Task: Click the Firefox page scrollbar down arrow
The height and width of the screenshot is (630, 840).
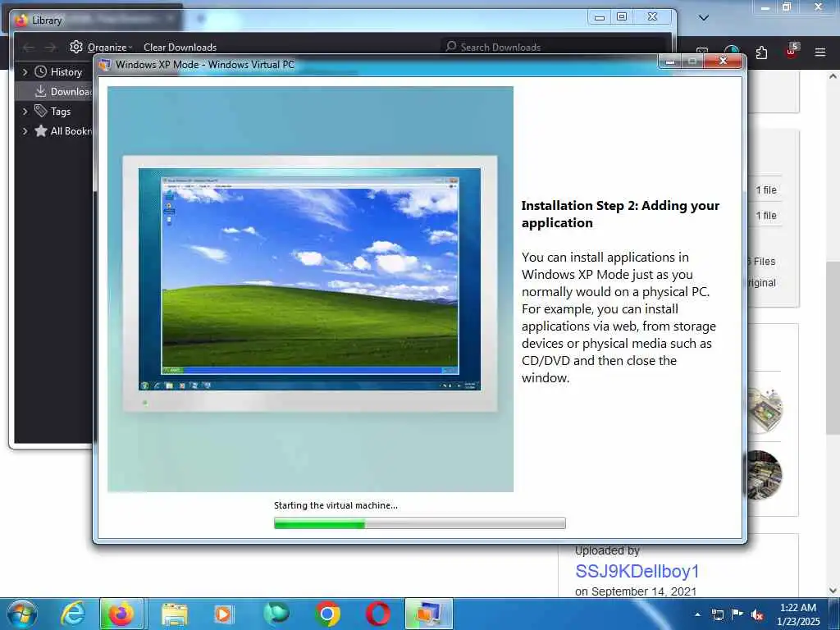Action: tap(833, 591)
